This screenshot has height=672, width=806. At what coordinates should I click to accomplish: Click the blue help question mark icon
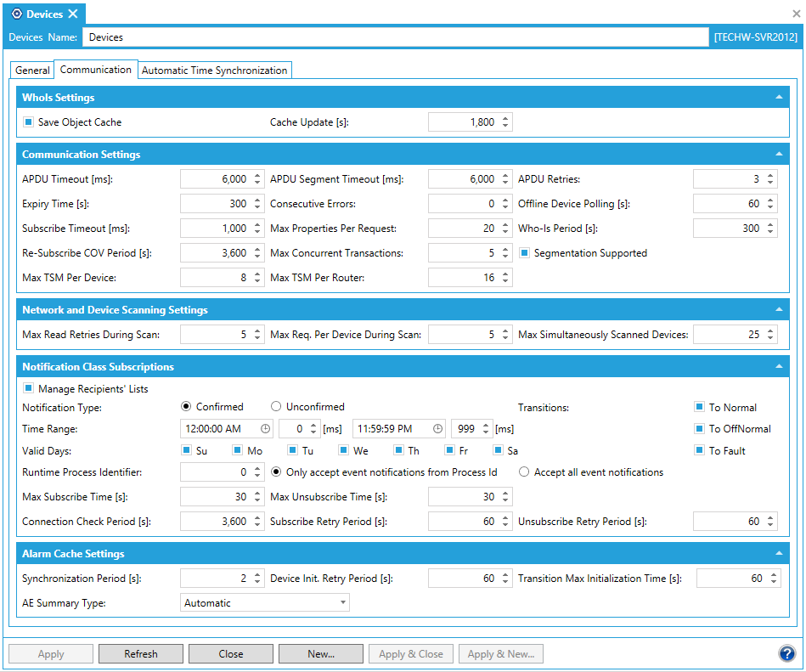click(786, 653)
